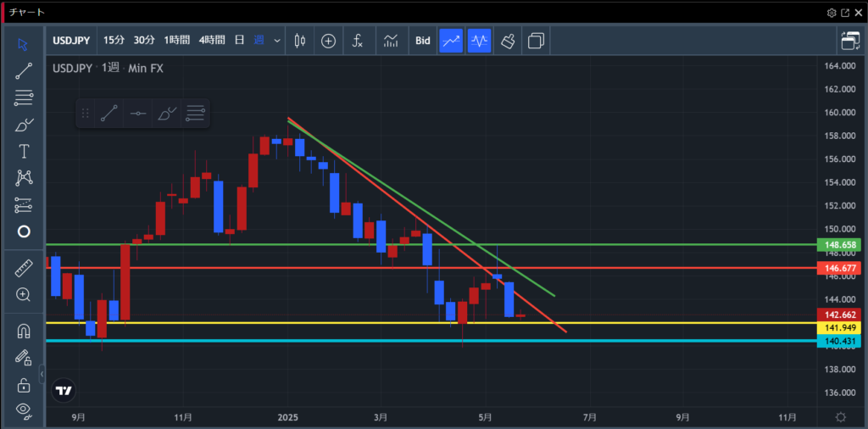Select the XABCD pattern tool
868x429 pixels.
coord(23,178)
